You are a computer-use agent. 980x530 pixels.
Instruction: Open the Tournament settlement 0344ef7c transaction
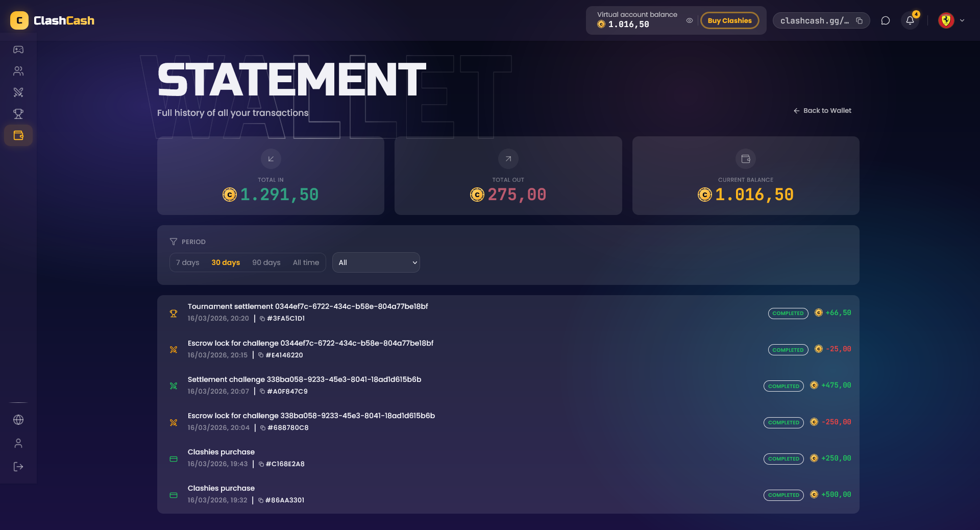pos(508,313)
